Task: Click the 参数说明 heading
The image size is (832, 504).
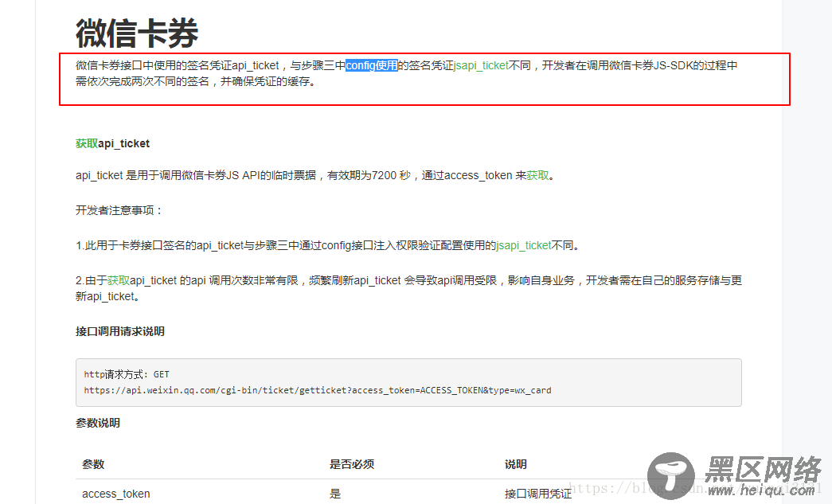Action: 98,424
